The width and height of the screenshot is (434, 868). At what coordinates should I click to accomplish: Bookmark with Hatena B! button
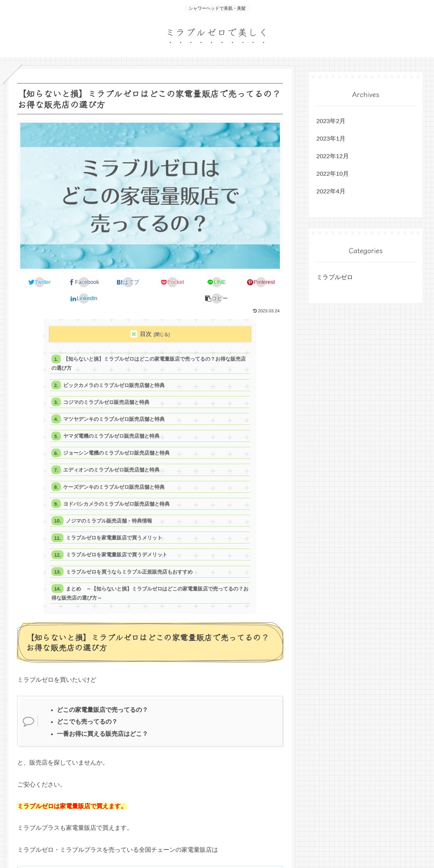click(128, 282)
